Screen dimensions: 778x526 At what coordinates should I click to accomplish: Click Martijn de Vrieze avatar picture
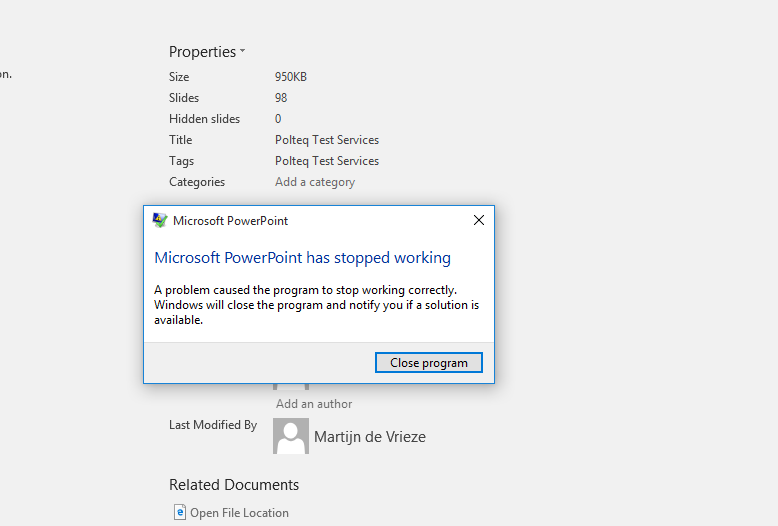(x=291, y=436)
